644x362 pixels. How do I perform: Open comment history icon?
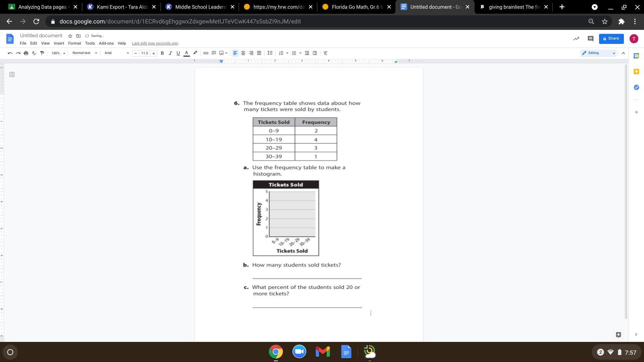coord(590,39)
